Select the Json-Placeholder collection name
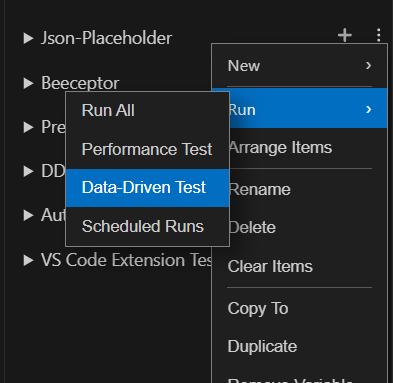 tap(107, 38)
